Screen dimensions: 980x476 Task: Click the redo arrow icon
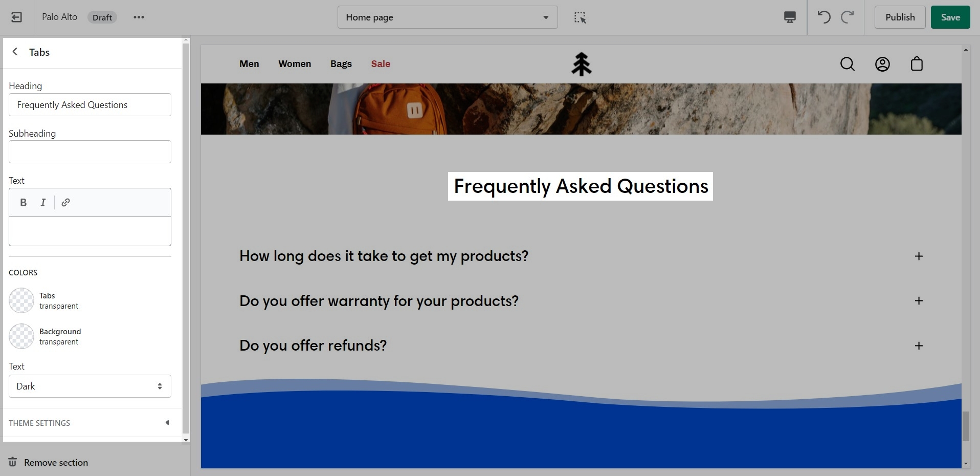[848, 17]
